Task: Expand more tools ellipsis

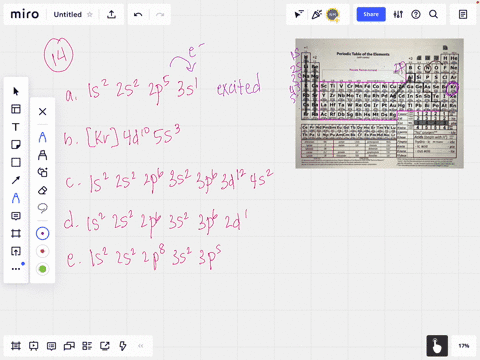Action: pos(16,269)
